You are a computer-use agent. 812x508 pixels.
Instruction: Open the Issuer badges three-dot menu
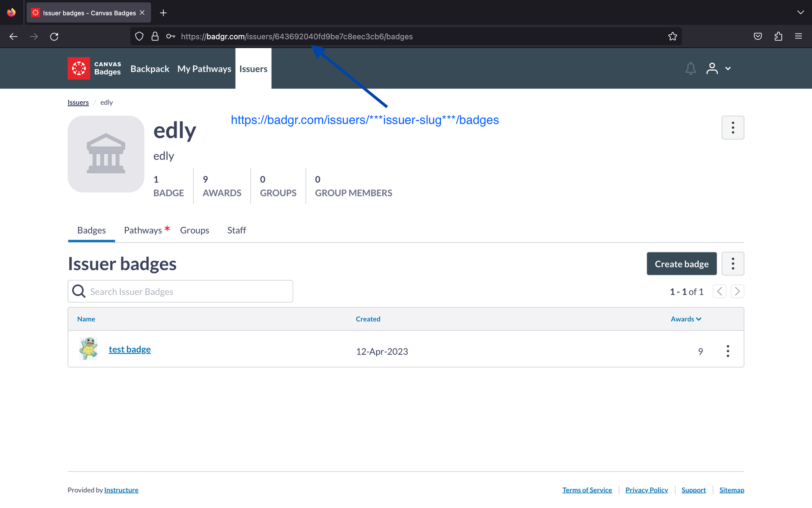(x=733, y=263)
